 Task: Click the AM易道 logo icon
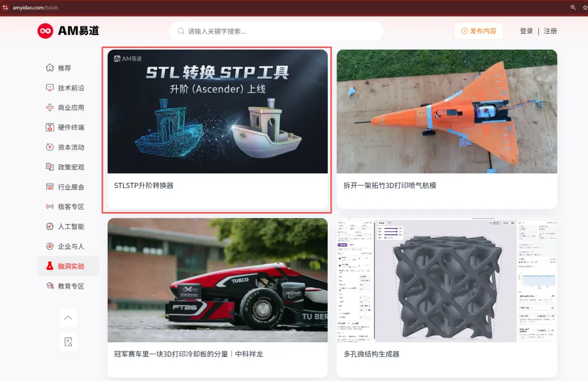(x=45, y=31)
